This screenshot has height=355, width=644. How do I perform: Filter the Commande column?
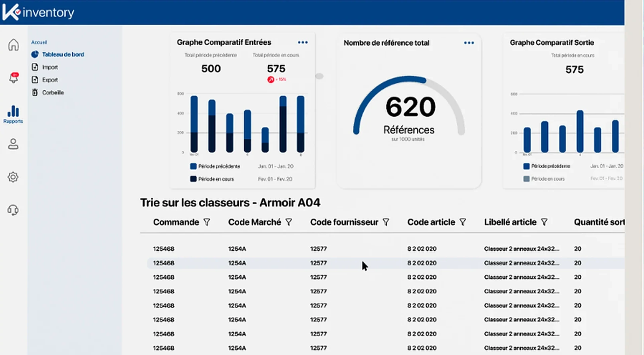click(207, 222)
